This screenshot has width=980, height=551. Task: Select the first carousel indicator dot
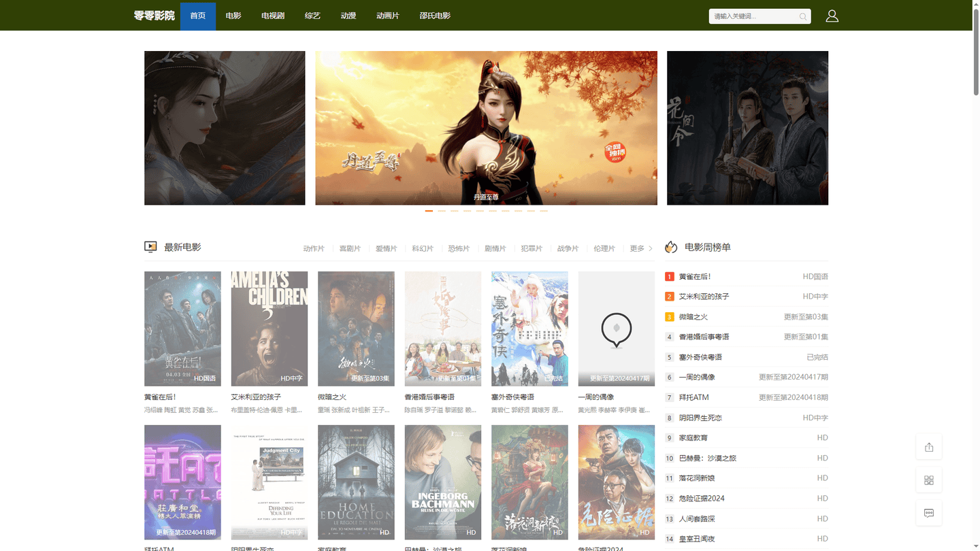[x=429, y=211]
